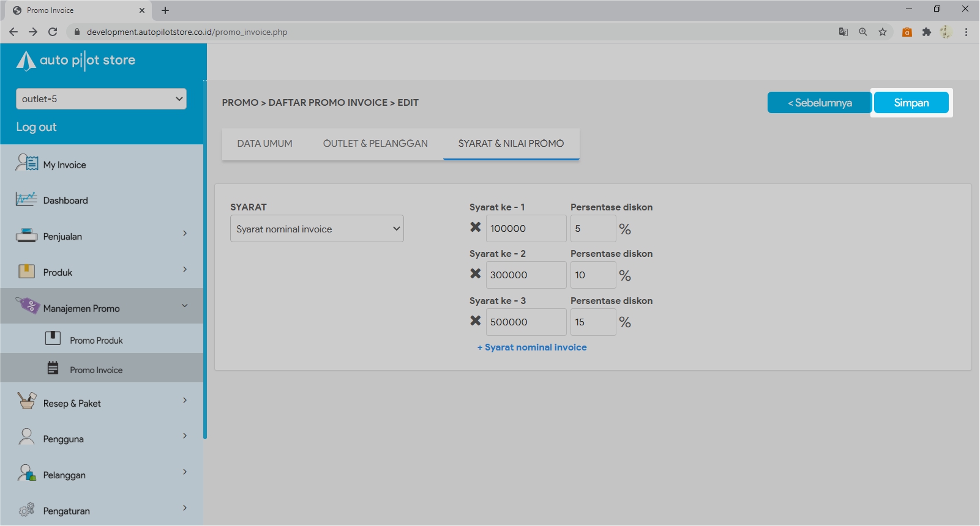This screenshot has width=980, height=526.
Task: Click the Simpan button
Action: tap(911, 103)
